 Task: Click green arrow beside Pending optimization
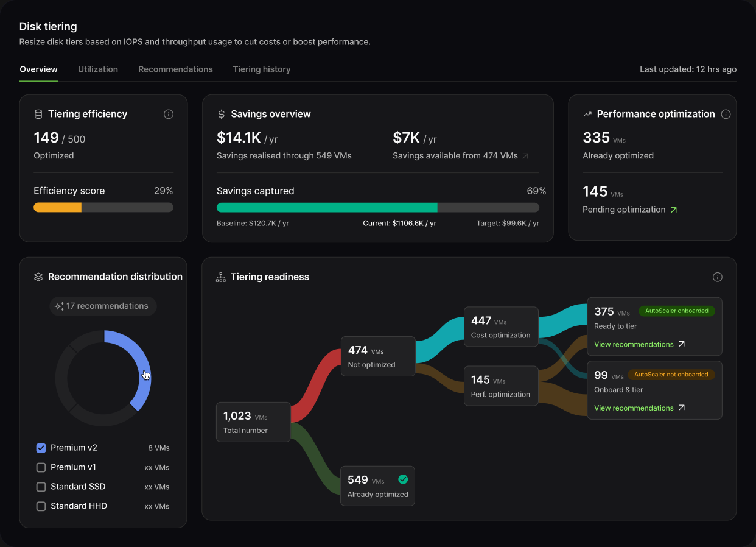click(673, 210)
